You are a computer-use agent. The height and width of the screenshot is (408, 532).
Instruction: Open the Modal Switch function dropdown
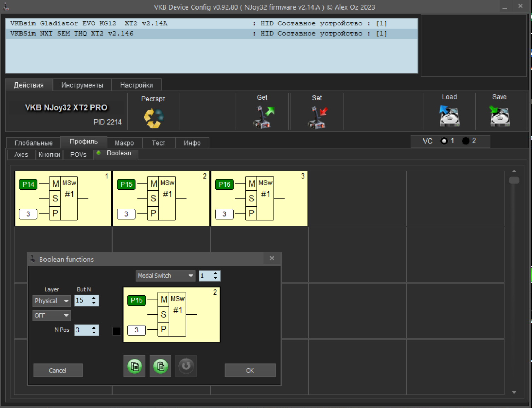(x=166, y=276)
